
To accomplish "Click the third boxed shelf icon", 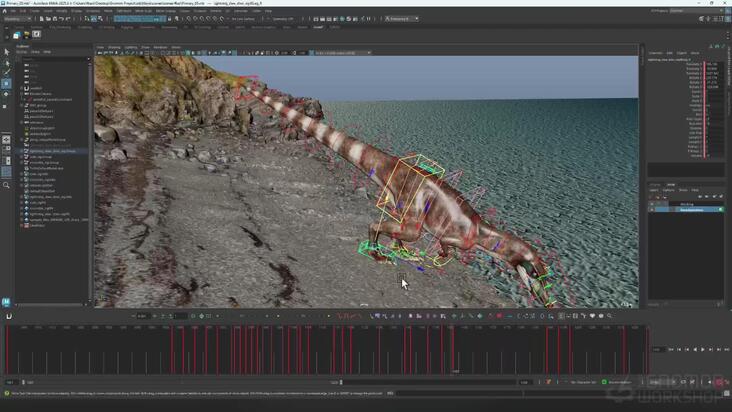I will point(36,34).
